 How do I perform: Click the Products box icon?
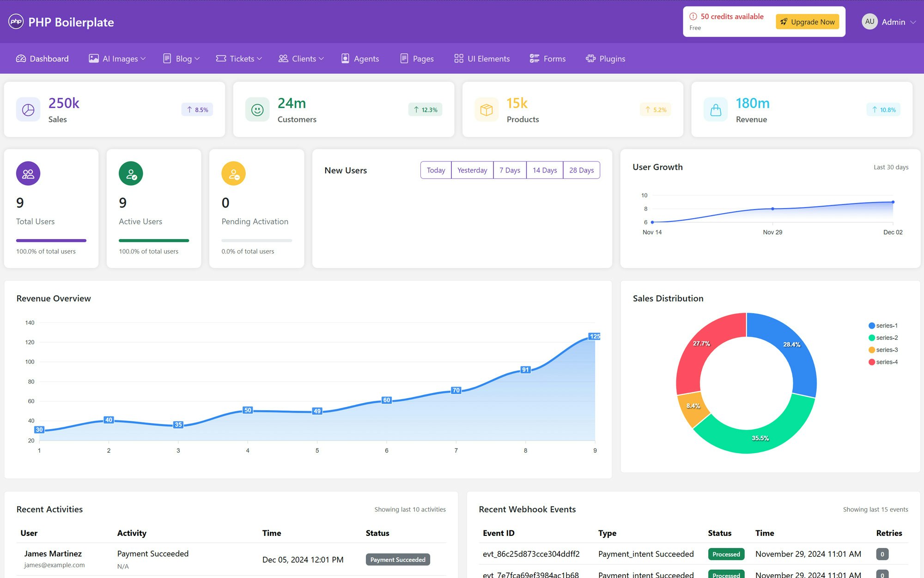[486, 110]
